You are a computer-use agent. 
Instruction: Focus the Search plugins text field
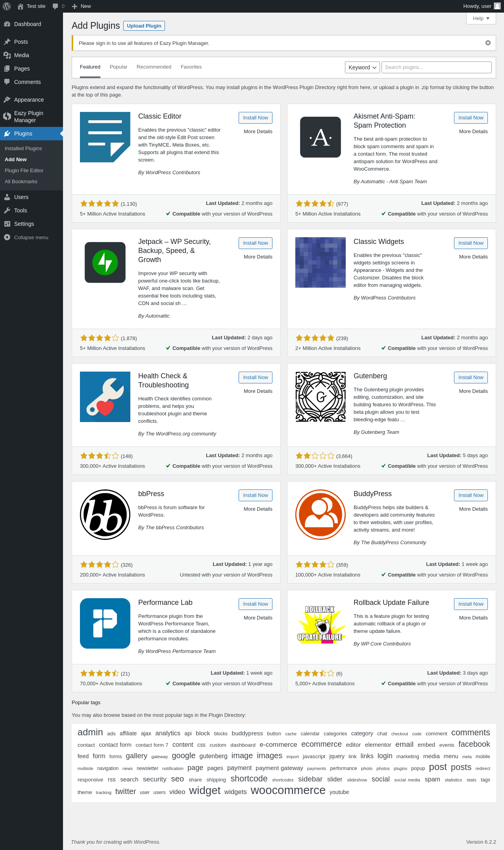pos(437,67)
